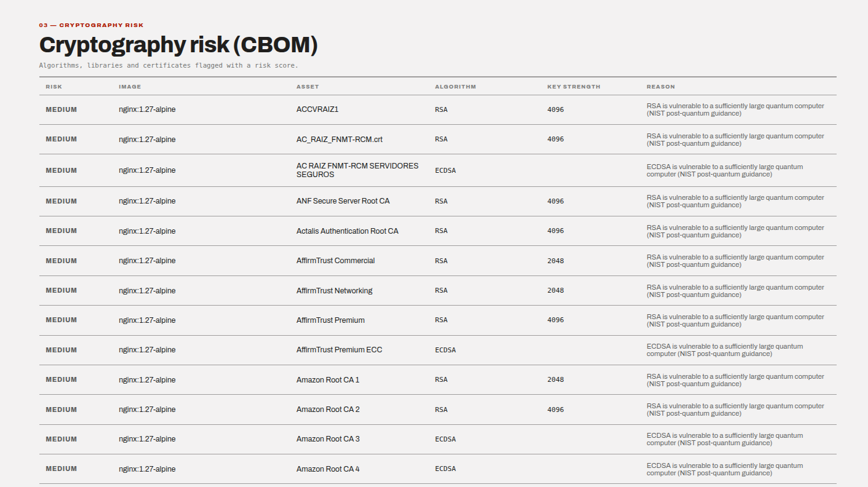The height and width of the screenshot is (487, 868).
Task: Click the Amazon Root CA 2 asset
Action: point(328,410)
